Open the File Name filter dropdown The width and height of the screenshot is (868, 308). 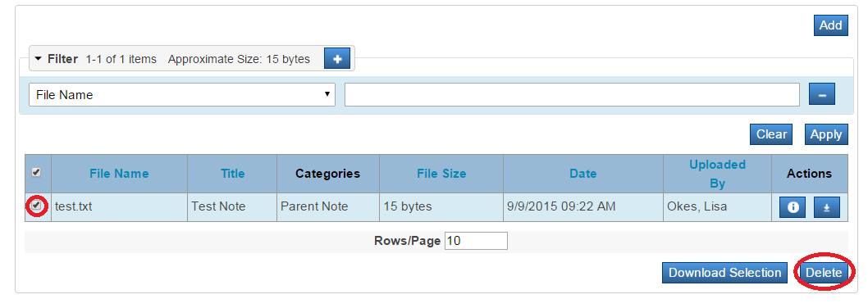click(x=182, y=94)
